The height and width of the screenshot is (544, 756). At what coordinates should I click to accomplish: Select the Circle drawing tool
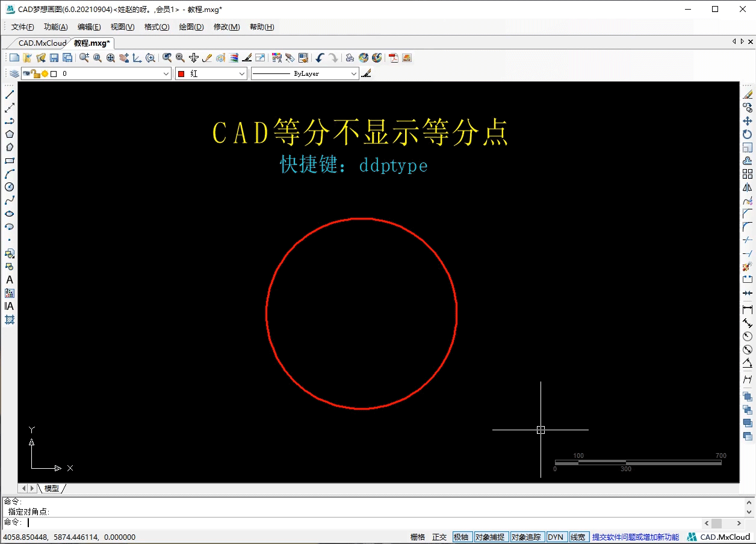tap(8, 186)
